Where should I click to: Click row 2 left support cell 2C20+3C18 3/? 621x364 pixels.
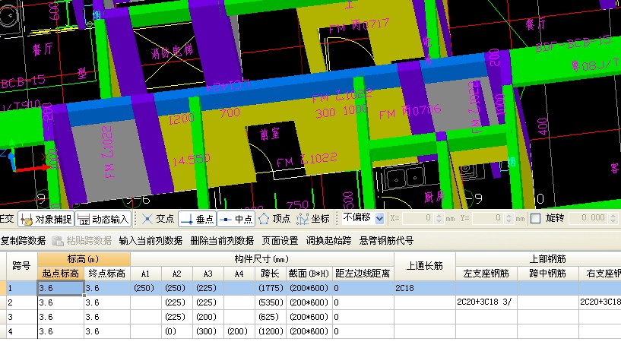[x=486, y=302]
